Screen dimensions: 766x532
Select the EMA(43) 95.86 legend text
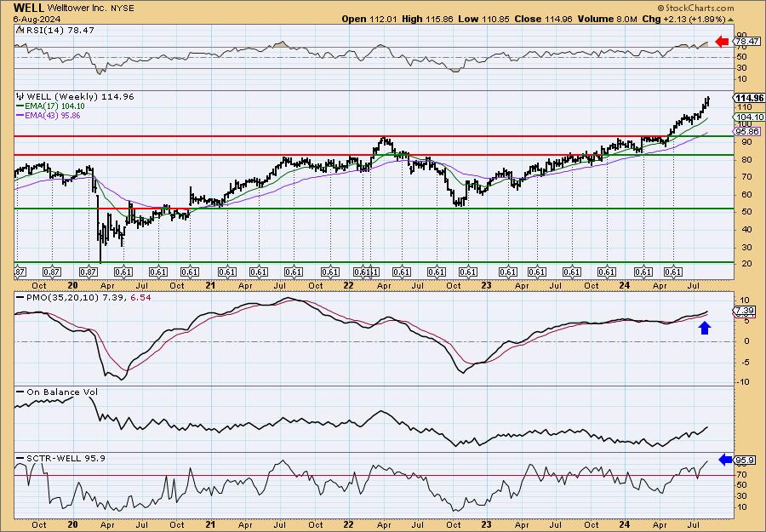click(53, 116)
